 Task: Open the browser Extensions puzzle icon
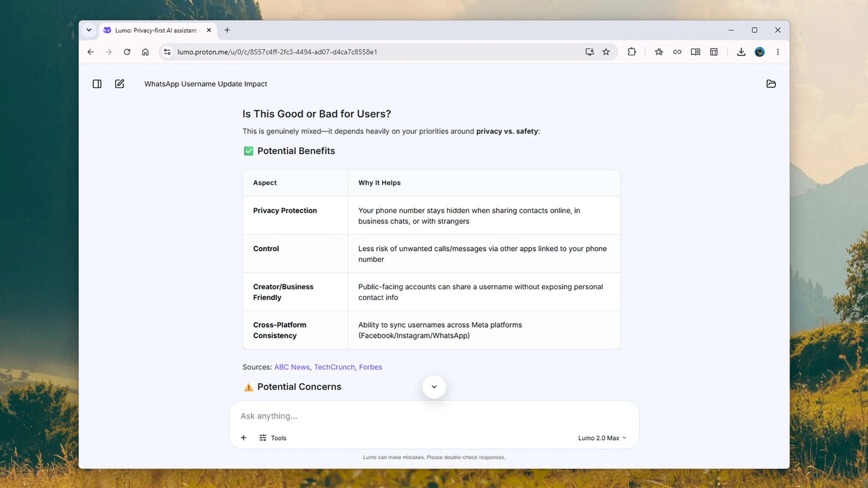coord(631,52)
